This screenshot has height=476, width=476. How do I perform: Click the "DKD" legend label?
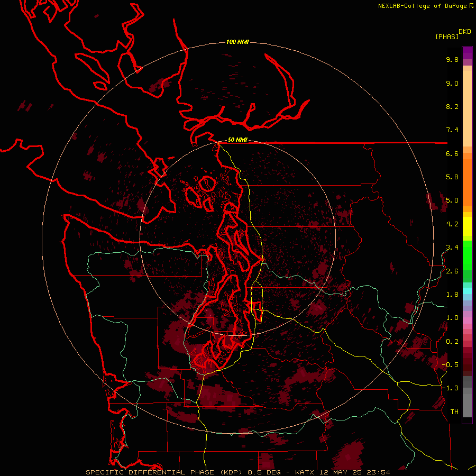click(x=465, y=32)
